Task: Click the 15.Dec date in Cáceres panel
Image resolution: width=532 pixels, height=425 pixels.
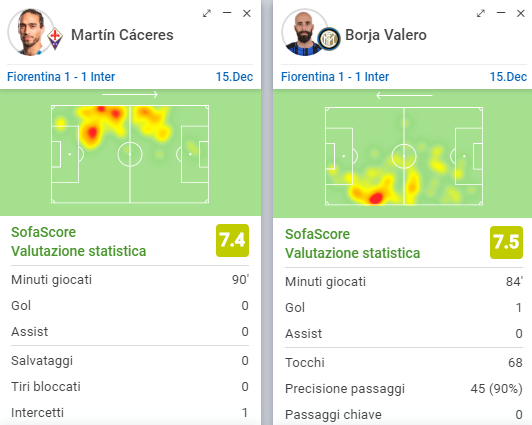Action: coord(234,77)
